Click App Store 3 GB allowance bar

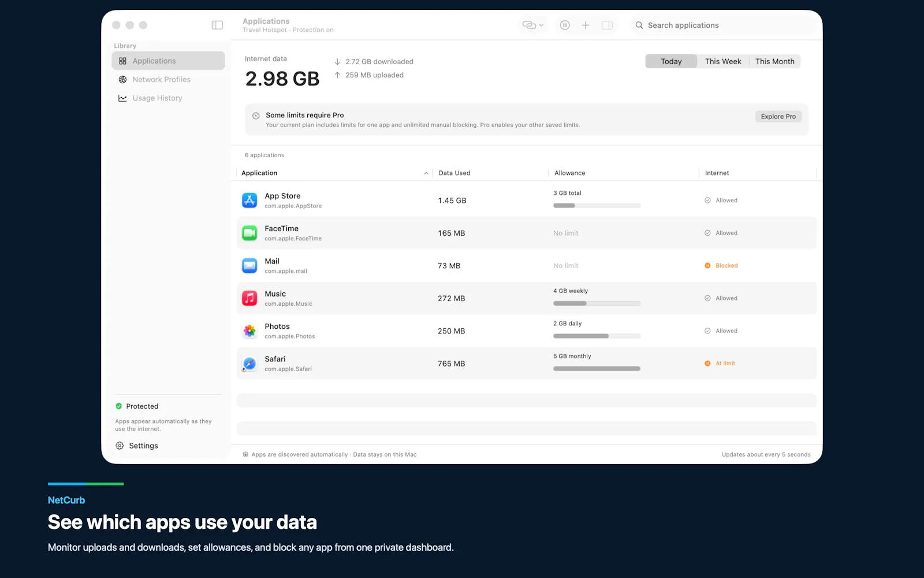click(597, 206)
